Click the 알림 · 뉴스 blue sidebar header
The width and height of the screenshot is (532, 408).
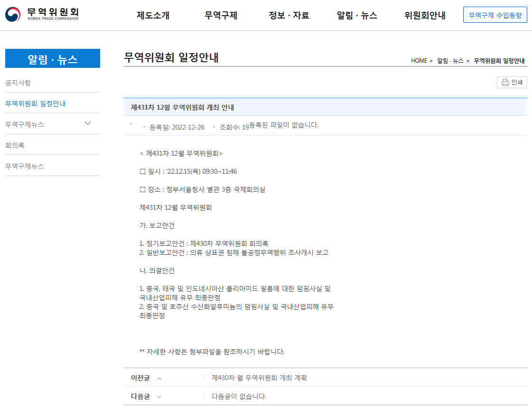pos(53,59)
